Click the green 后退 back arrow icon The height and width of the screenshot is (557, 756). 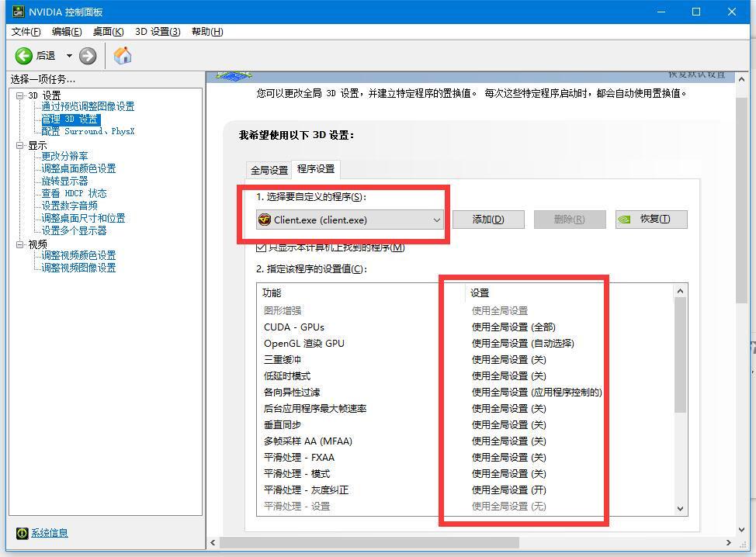click(23, 56)
